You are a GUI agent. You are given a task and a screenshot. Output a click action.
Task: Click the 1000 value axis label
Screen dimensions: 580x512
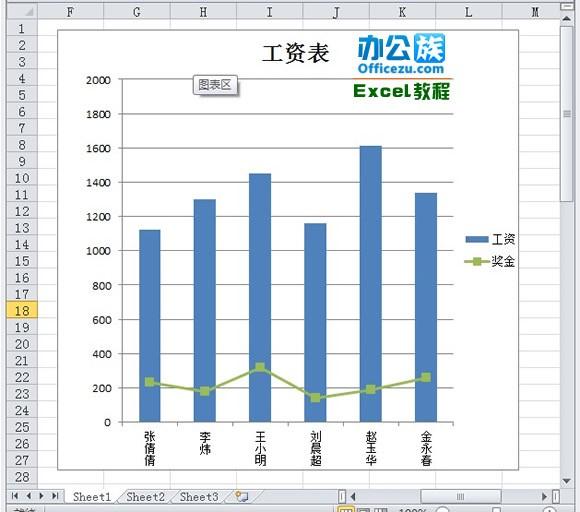click(98, 251)
